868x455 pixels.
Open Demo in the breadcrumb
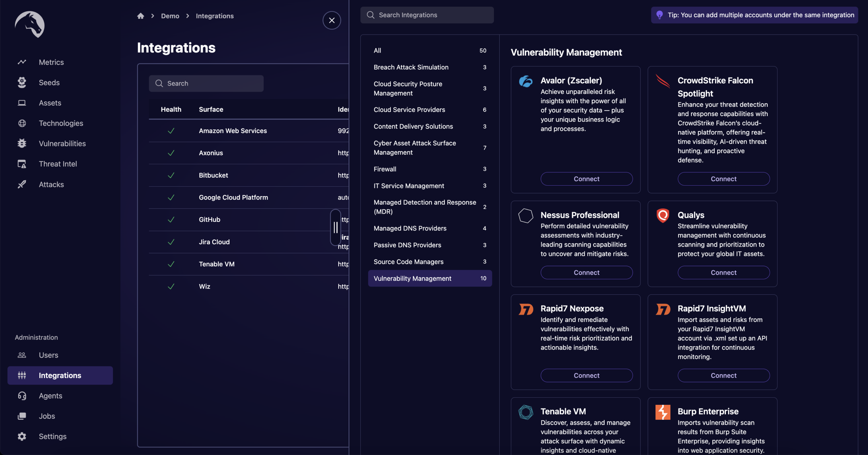tap(170, 16)
